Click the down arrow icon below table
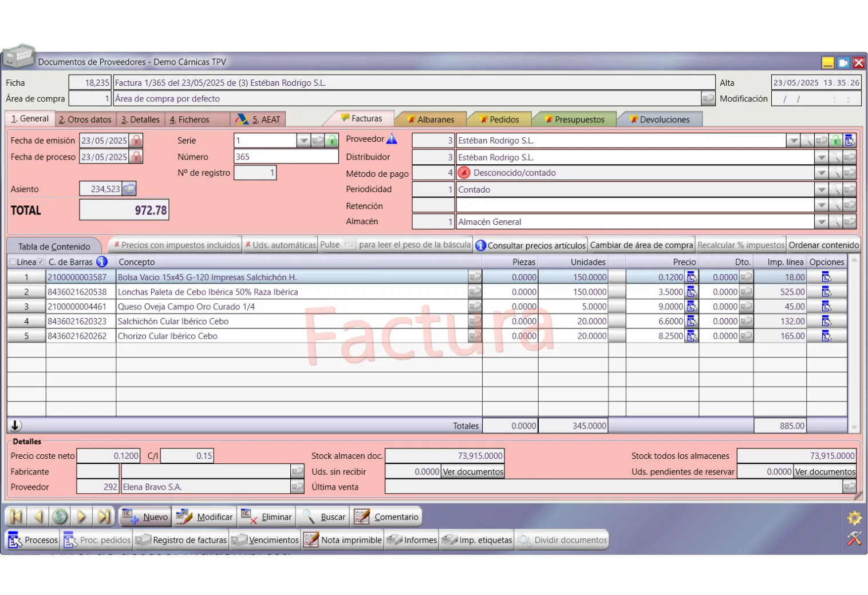868x595 pixels. click(15, 426)
